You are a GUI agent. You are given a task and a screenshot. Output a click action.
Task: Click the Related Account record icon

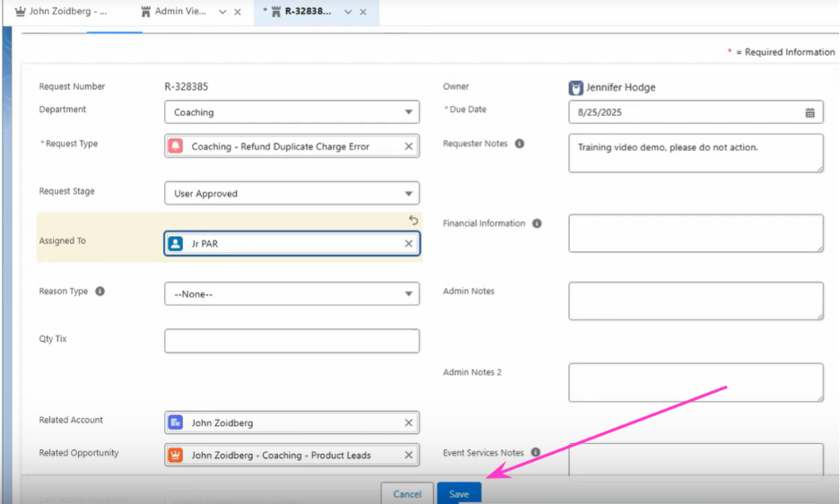pos(175,422)
